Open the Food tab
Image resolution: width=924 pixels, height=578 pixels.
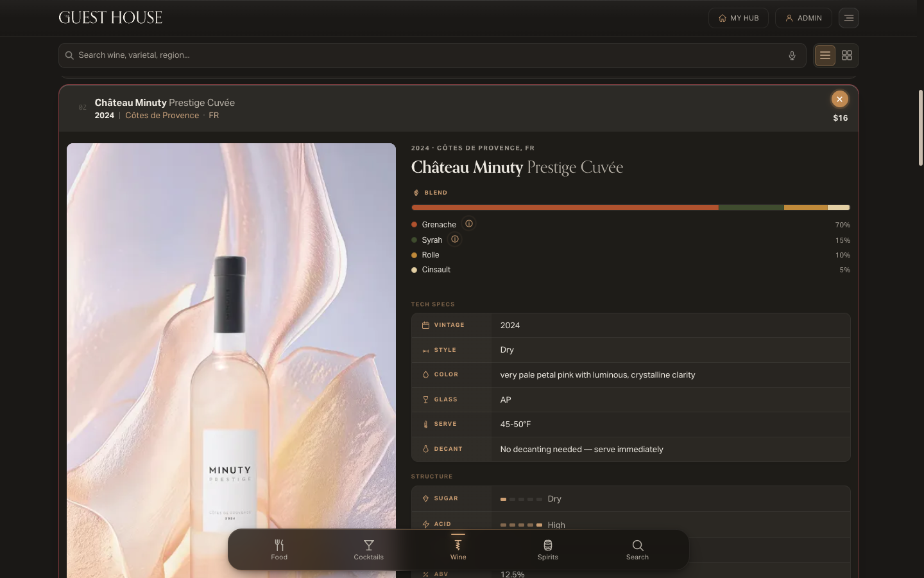(x=279, y=550)
